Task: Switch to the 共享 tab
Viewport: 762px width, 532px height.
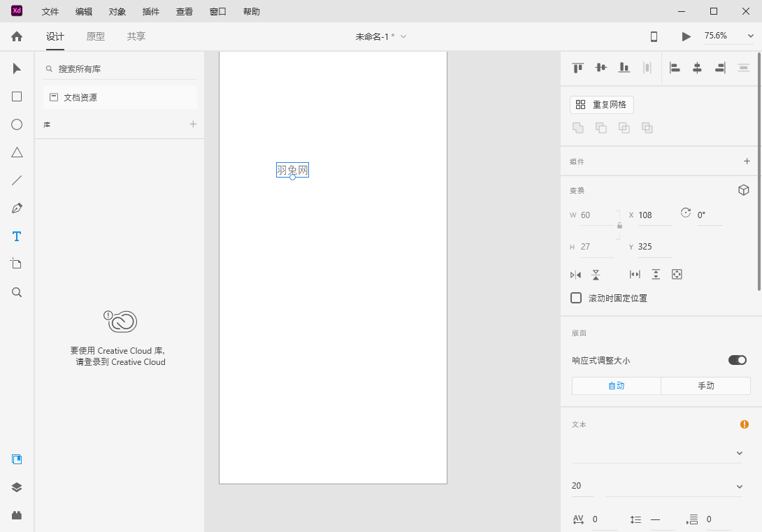Action: click(x=136, y=36)
